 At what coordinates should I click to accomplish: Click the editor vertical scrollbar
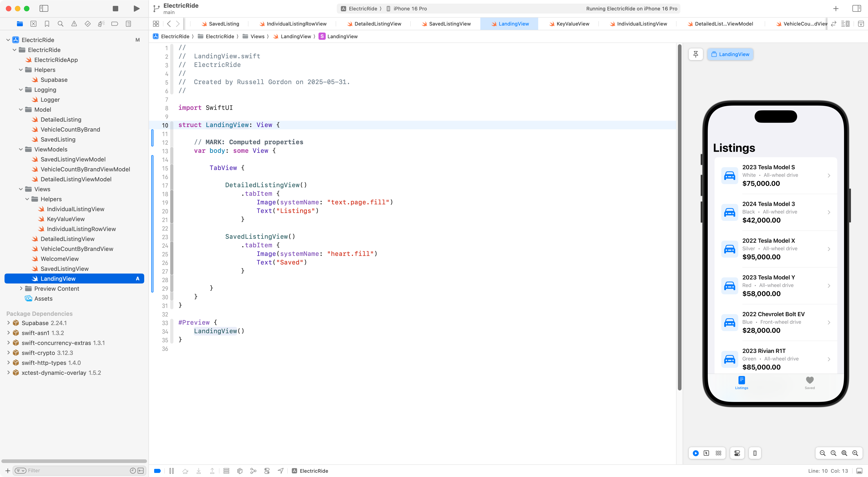[679, 216]
